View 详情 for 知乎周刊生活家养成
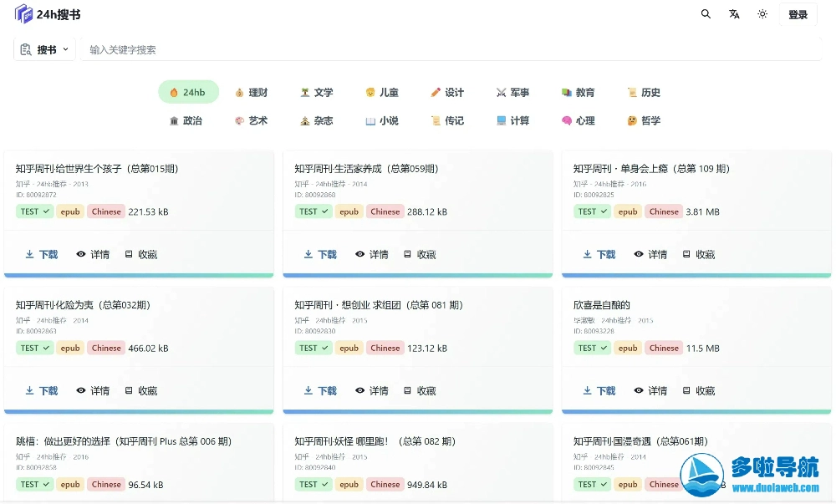The height and width of the screenshot is (504, 836). 371,254
